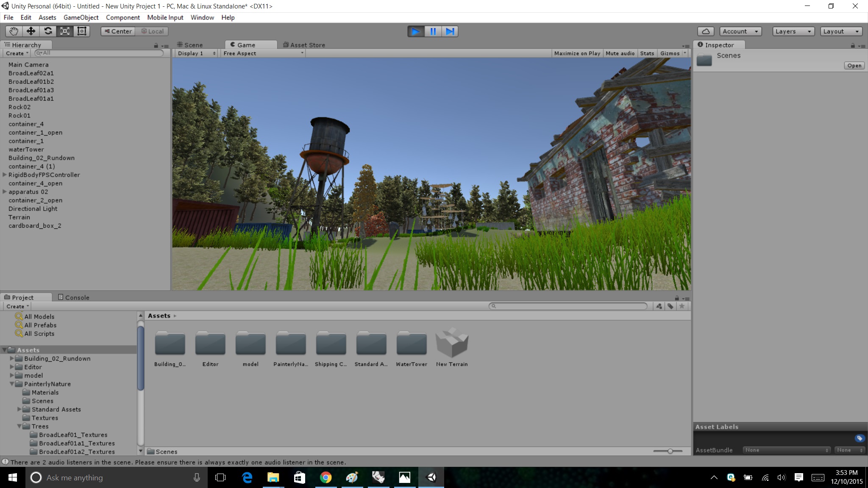Open Unity Services cloud panel
Screen dimensions: 868x488
click(706, 31)
